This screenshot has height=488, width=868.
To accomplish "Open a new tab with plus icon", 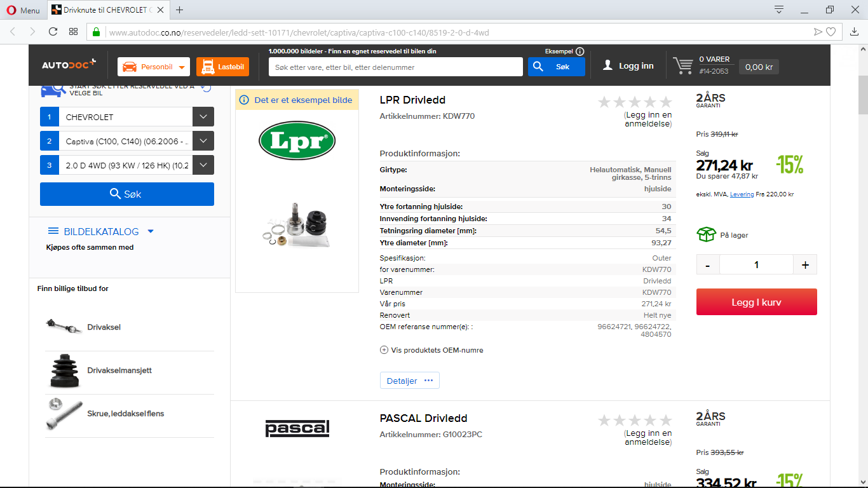I will pos(180,10).
